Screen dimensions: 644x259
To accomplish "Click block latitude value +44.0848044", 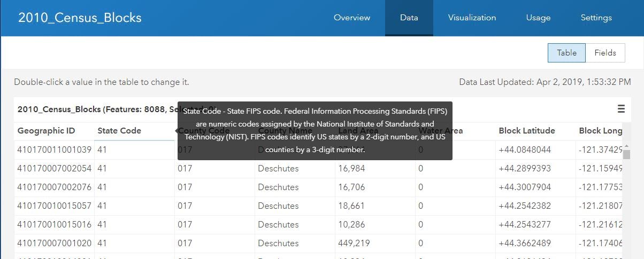I will tap(524, 150).
